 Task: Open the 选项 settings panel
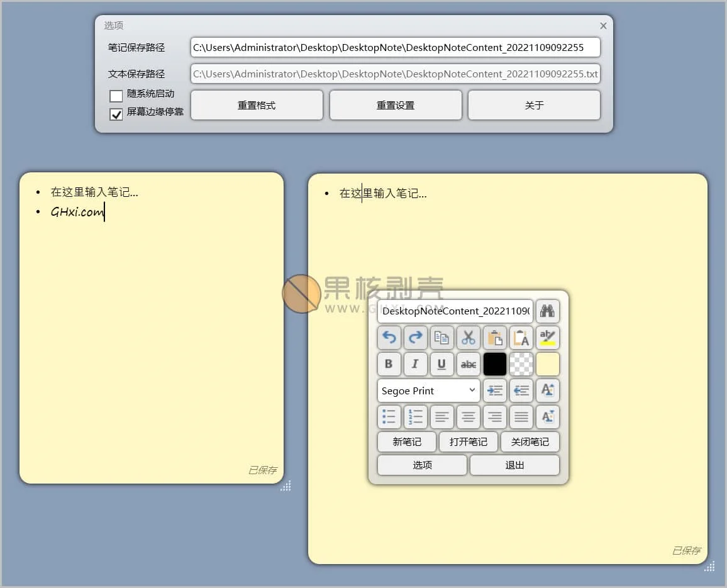(422, 465)
